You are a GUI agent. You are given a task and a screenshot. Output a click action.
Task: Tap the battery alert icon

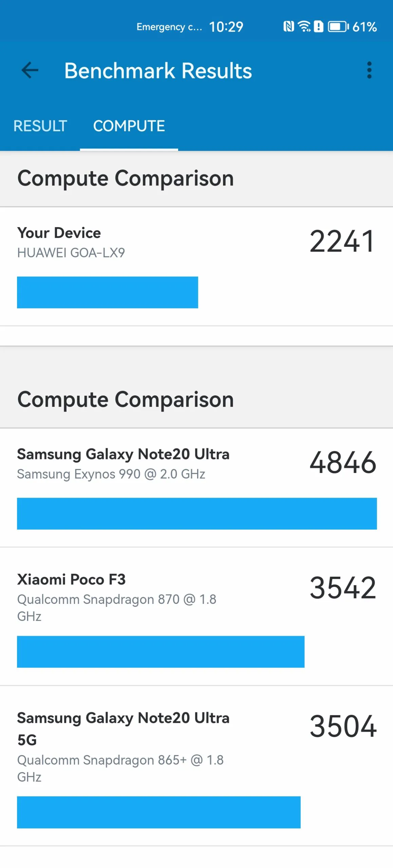point(318,26)
